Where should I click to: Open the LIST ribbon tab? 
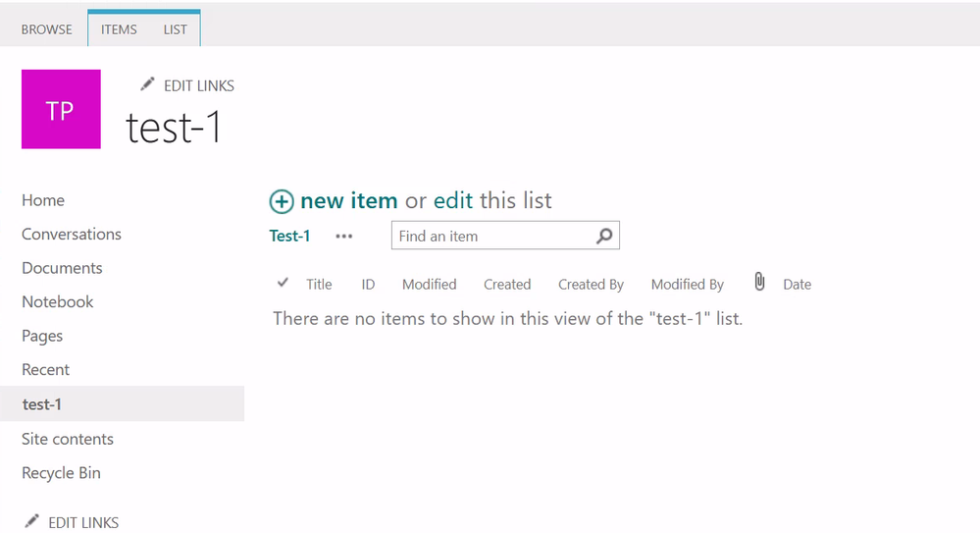point(176,29)
